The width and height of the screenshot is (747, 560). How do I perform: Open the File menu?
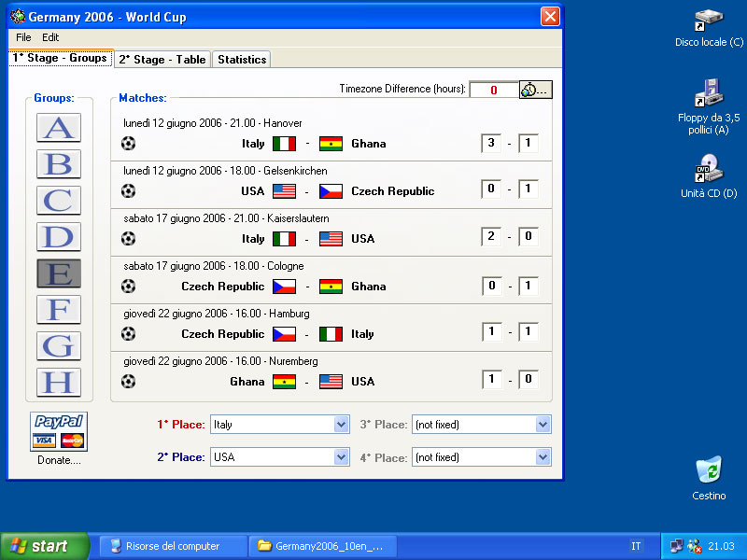[x=23, y=37]
